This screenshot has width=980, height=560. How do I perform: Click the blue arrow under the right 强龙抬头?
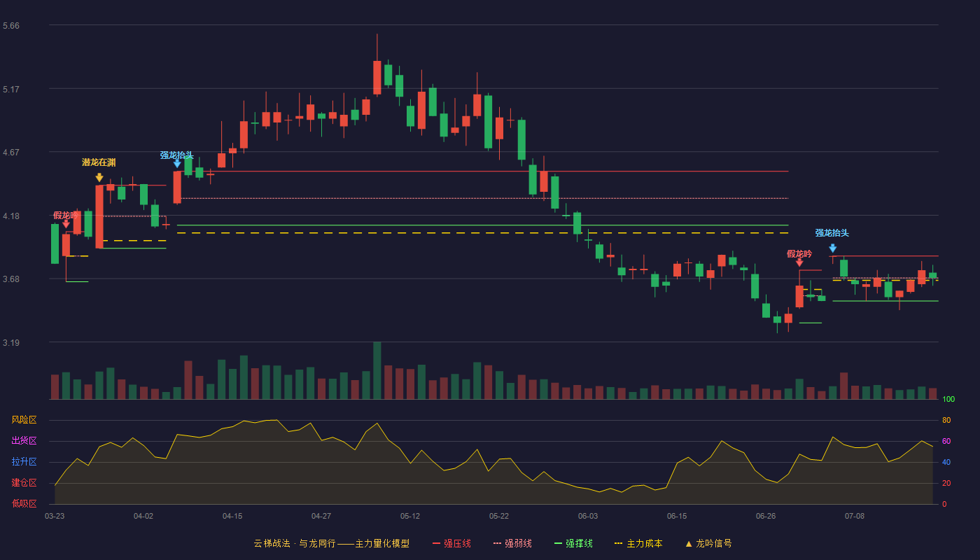click(x=832, y=248)
